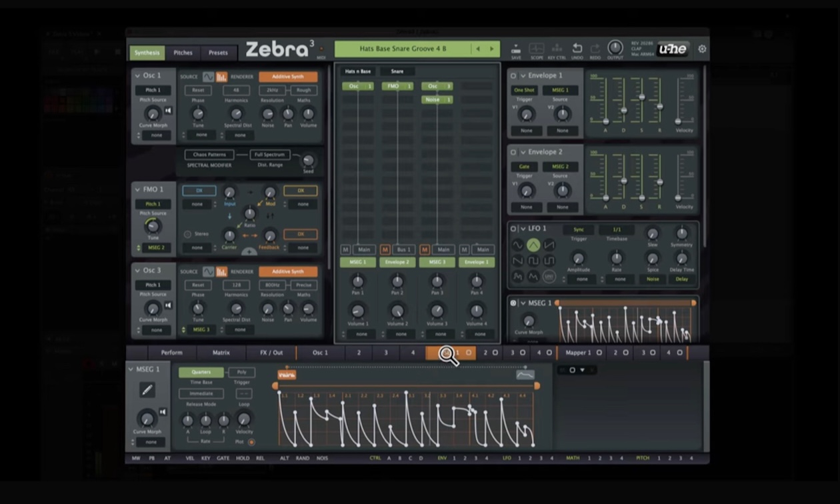Image resolution: width=840 pixels, height=504 pixels.
Task: Enable the Plot option in MSEG 1
Action: (251, 442)
